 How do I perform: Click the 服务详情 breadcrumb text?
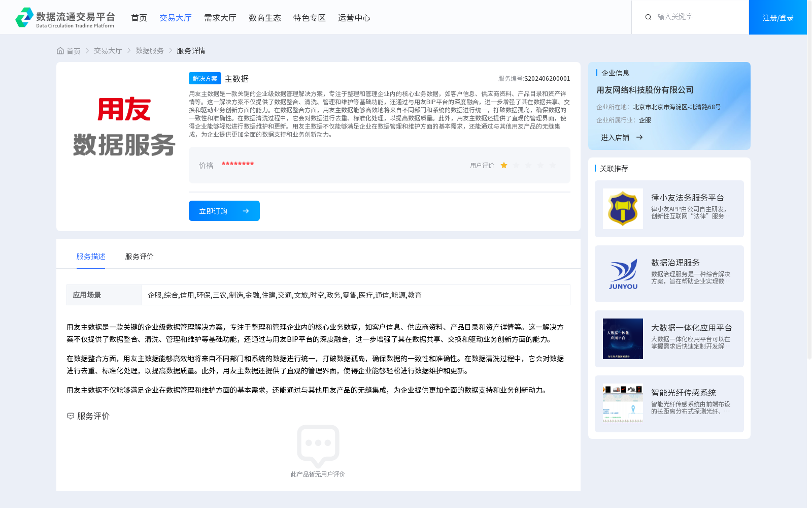[x=191, y=51]
